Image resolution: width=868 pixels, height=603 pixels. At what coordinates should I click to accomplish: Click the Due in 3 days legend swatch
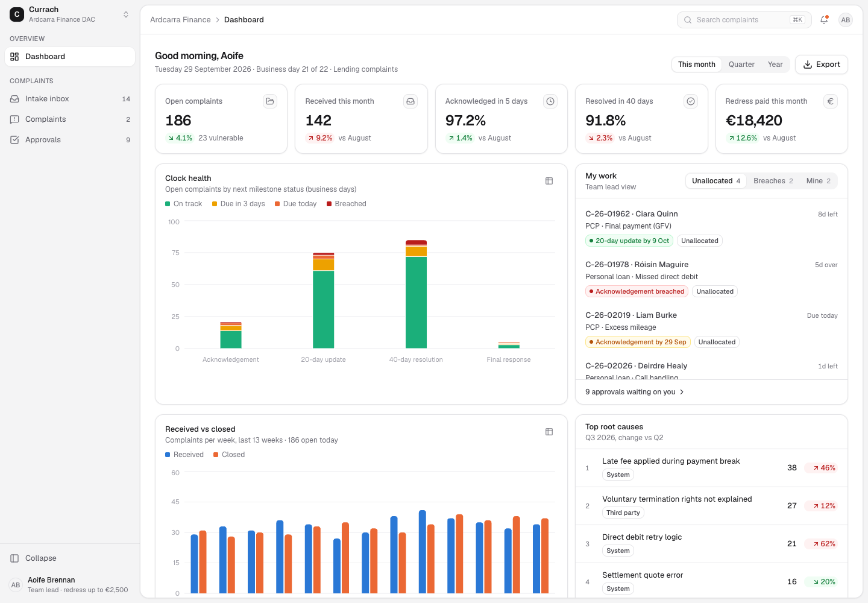215,204
